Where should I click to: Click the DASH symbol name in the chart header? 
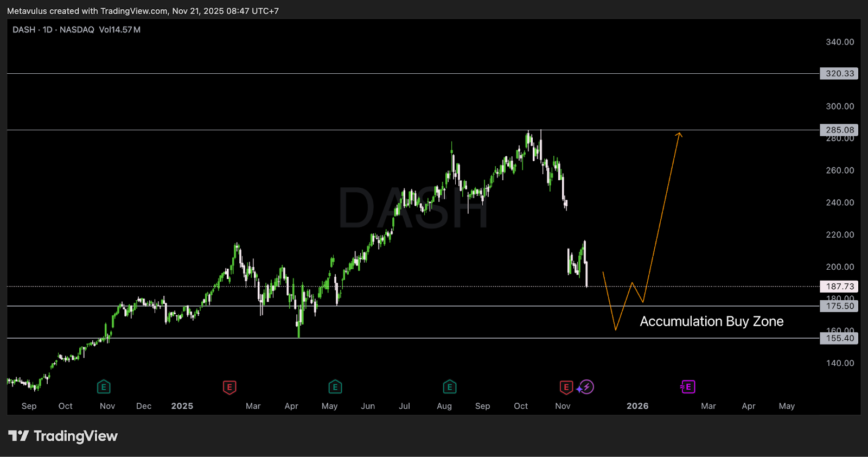(x=24, y=30)
